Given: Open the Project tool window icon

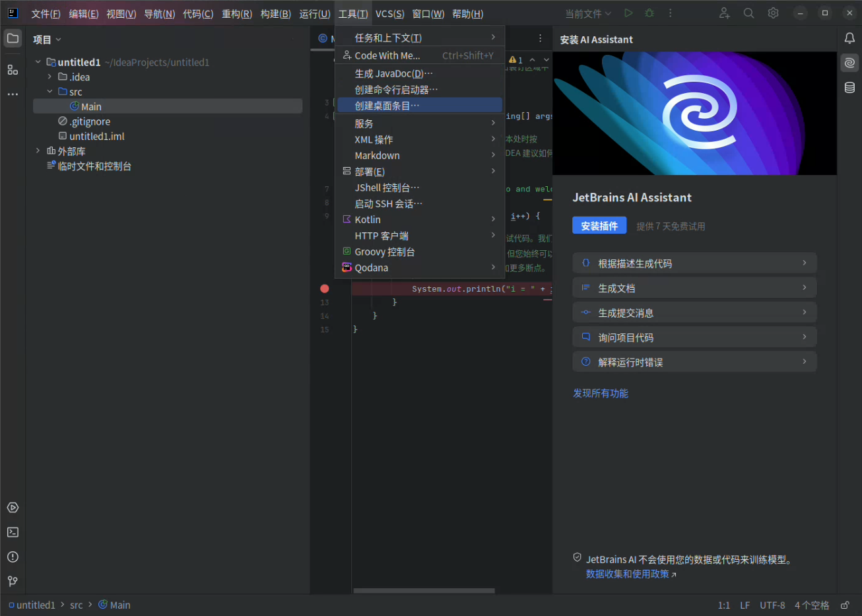Looking at the screenshot, I should point(13,38).
